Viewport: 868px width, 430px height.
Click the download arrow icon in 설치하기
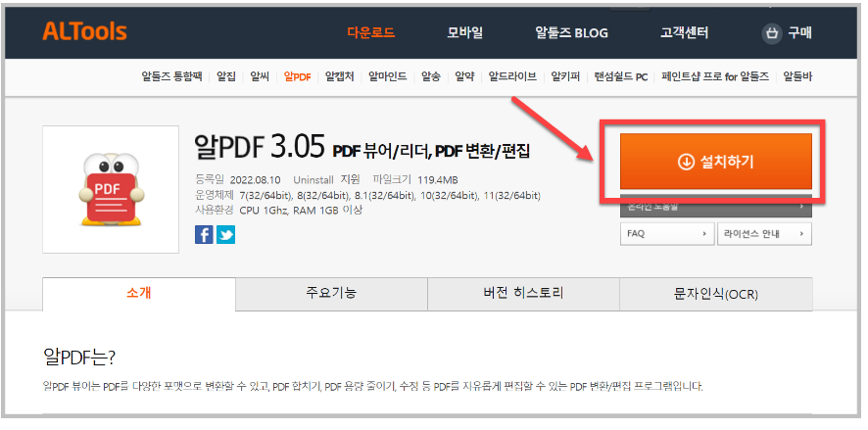tap(686, 163)
